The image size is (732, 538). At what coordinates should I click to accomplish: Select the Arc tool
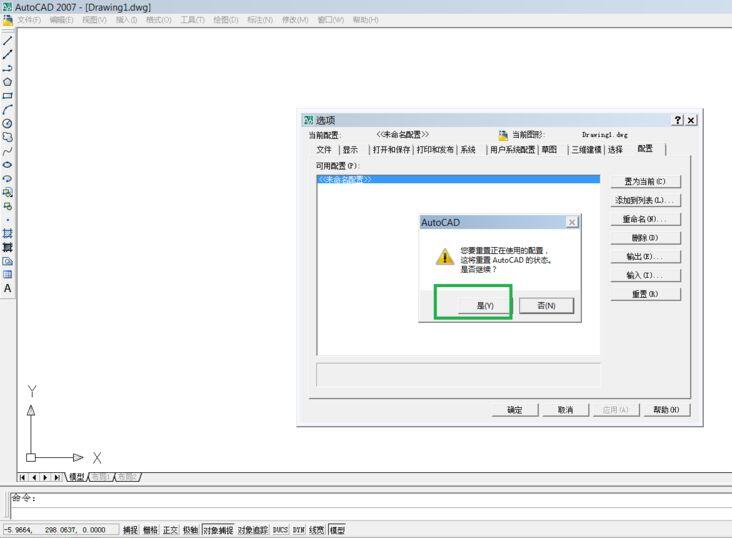(x=7, y=110)
